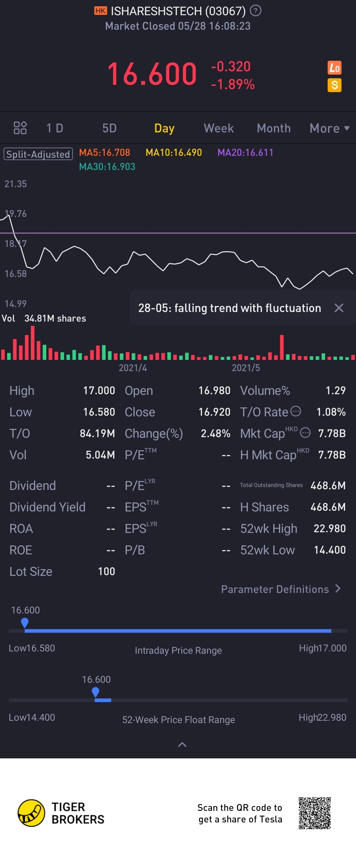This screenshot has width=356, height=868.
Task: Tap the Intraday Price Range marker
Action: [25, 623]
